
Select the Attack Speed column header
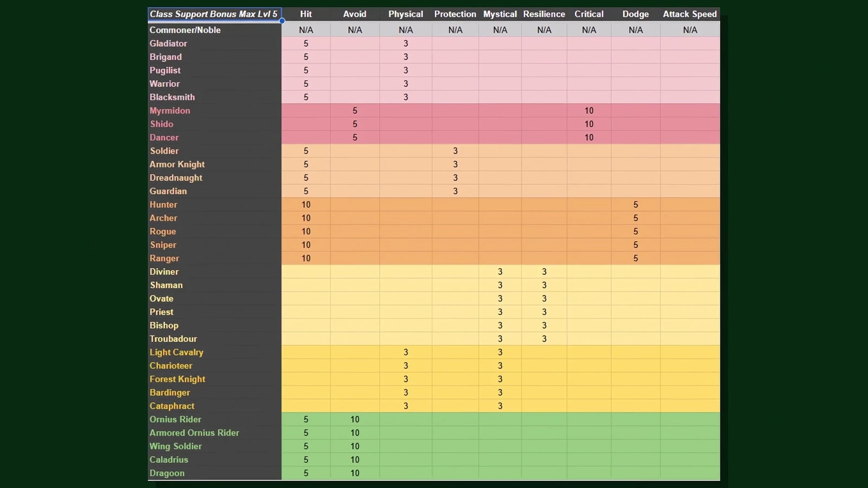[x=690, y=14]
